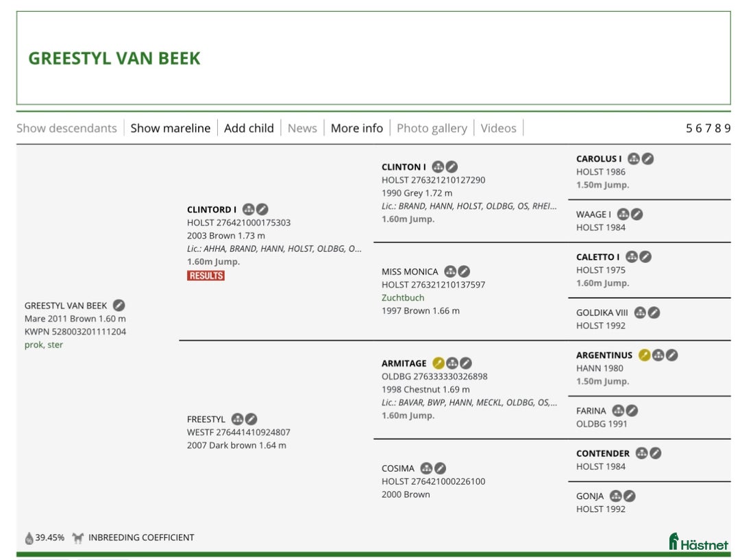The image size is (740, 560).
Task: Open the Clinton I horse link
Action: [404, 167]
